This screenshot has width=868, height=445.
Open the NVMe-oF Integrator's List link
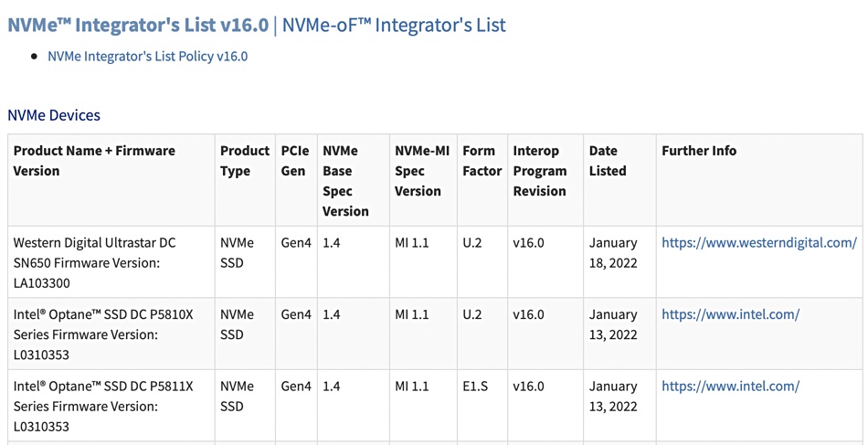pos(394,26)
